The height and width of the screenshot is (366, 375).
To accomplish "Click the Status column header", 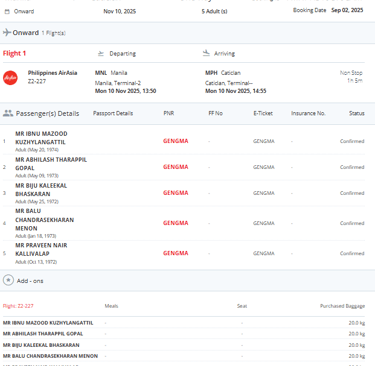I will (357, 113).
